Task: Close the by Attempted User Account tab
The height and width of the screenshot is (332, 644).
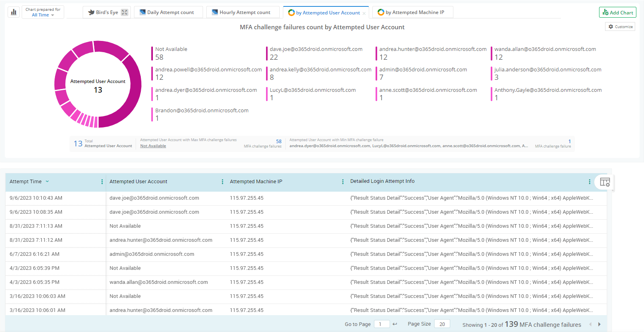Action: (364, 13)
